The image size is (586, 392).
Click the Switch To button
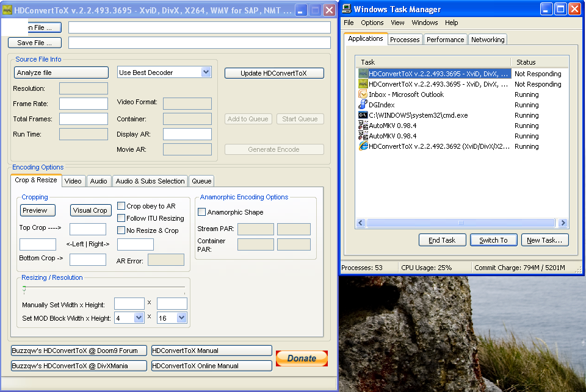pos(493,240)
